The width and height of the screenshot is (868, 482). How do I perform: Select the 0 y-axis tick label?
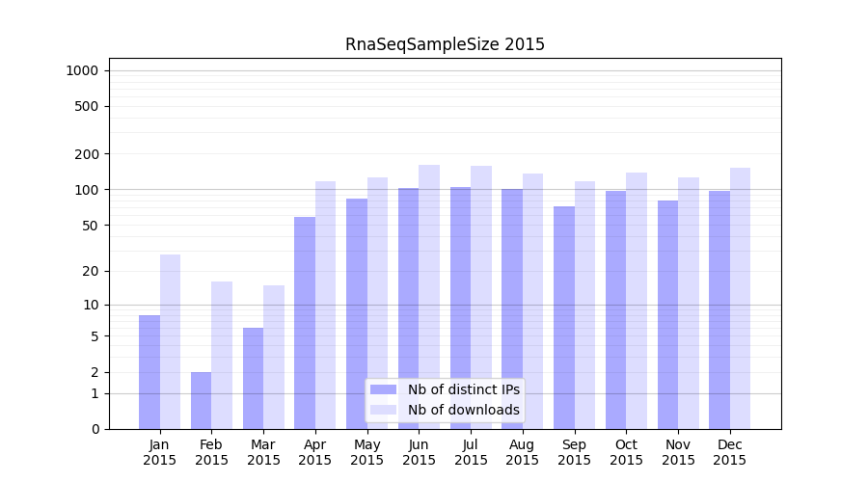coord(95,429)
